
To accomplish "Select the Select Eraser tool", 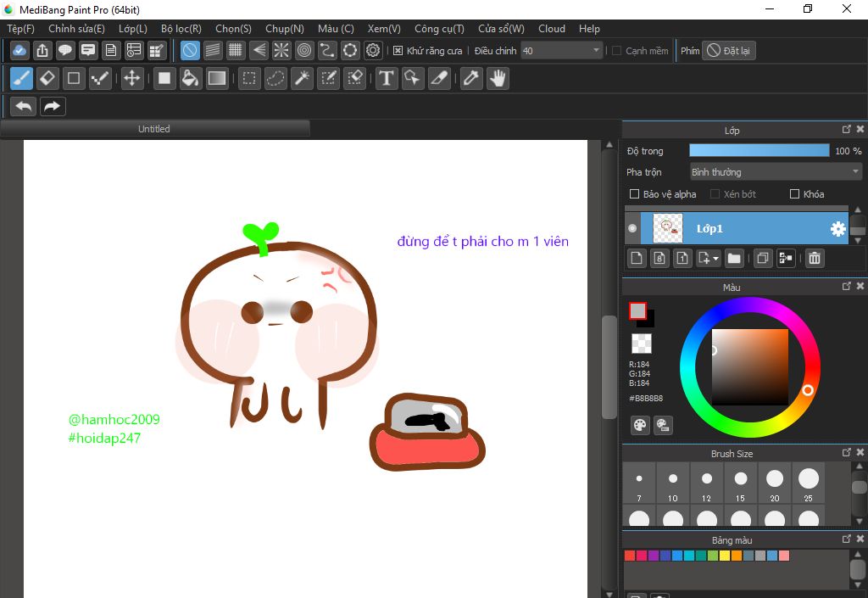I will point(355,78).
